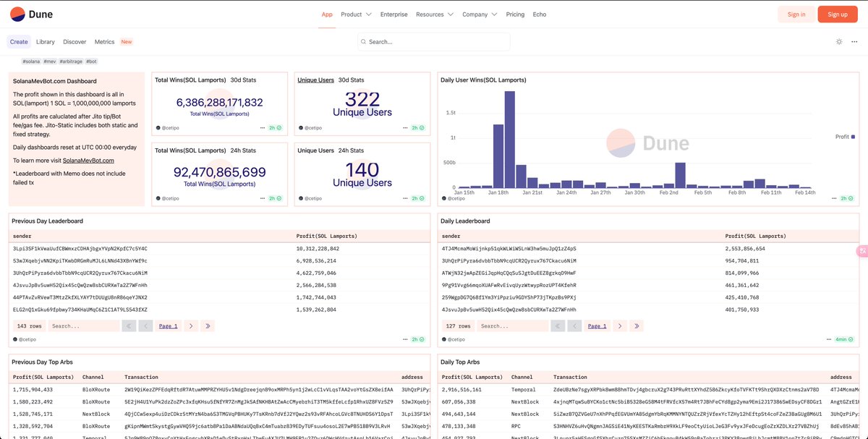Go to first page of Daily Leaderboard
The image size is (868, 439).
[x=558, y=326]
